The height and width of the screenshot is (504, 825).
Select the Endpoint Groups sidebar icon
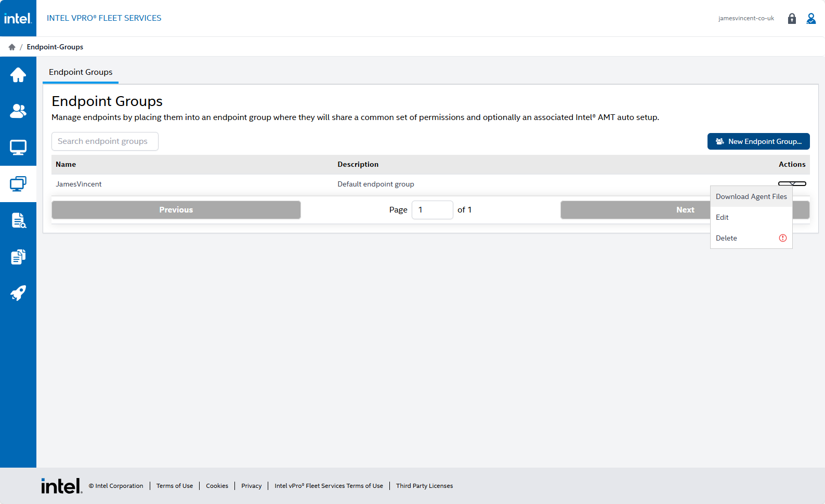[x=18, y=184]
